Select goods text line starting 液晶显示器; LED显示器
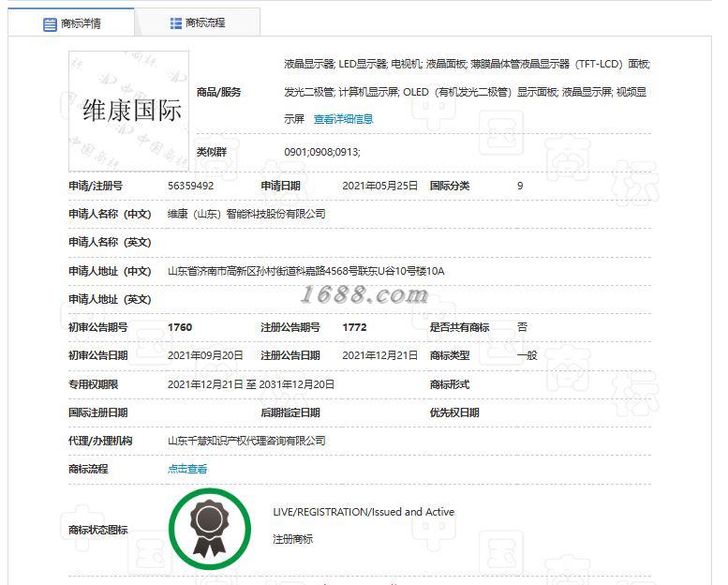The image size is (728, 585). [468, 64]
